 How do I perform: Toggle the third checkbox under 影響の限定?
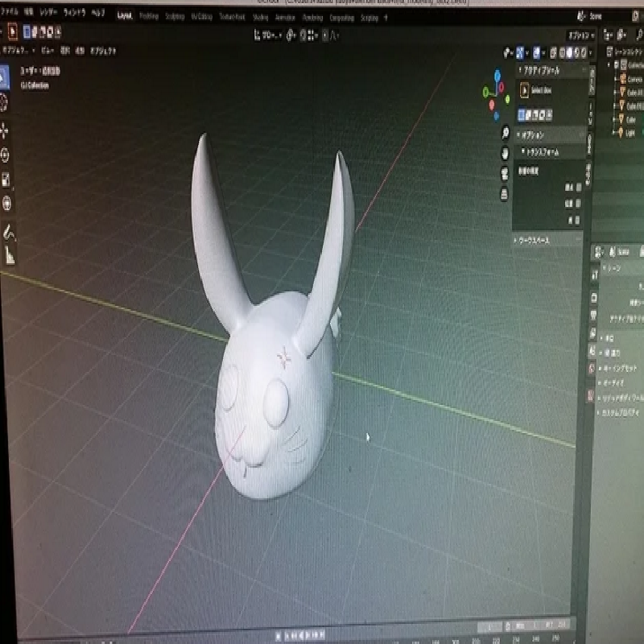(576, 219)
